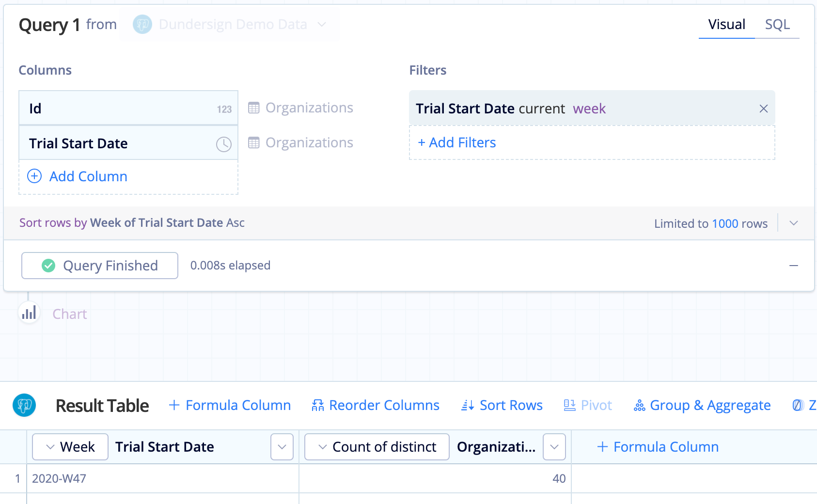Click the green checkmark icon in Query Finished
This screenshot has width=817, height=504.
click(x=48, y=266)
